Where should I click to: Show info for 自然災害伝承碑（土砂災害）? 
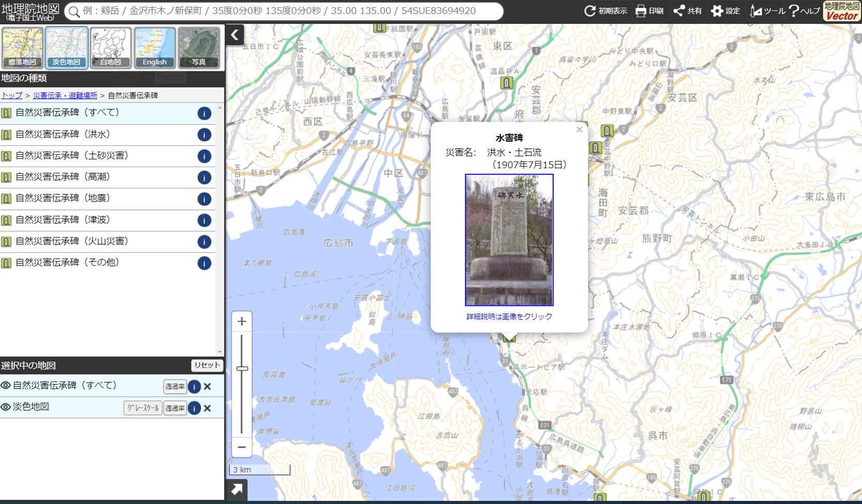[x=204, y=156]
